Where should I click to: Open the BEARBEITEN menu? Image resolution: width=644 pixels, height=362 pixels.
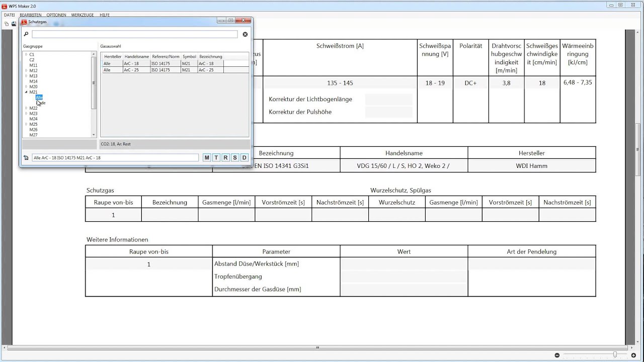31,15
